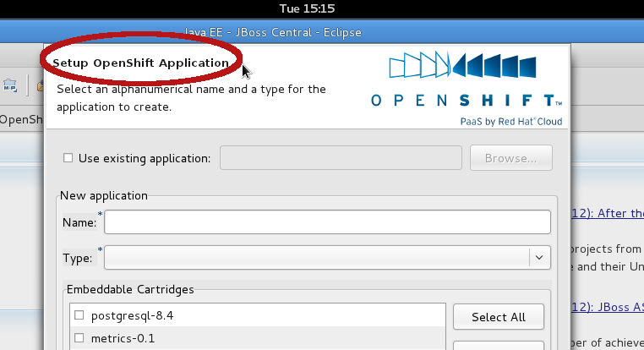Switch to the OpenShift tab in Eclipse
The image size is (644, 350).
point(21,119)
